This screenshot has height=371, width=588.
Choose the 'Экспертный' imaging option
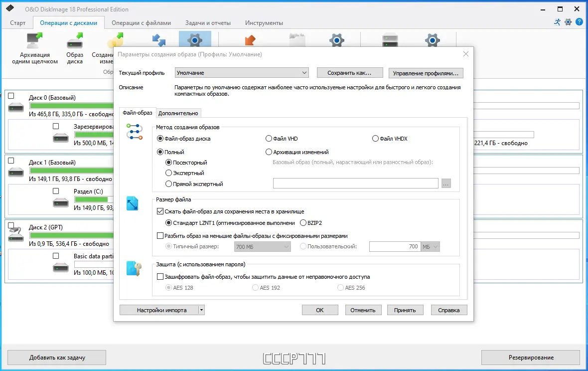click(x=169, y=173)
